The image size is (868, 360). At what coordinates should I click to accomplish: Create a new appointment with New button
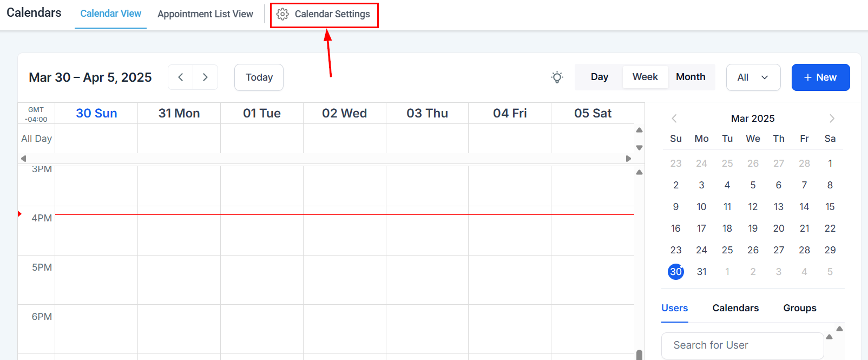(820, 77)
